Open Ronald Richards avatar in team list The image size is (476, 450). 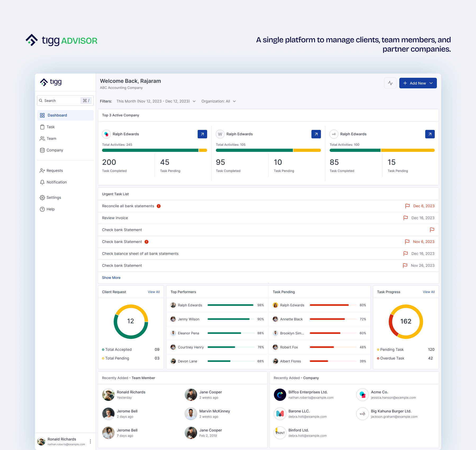tap(108, 395)
